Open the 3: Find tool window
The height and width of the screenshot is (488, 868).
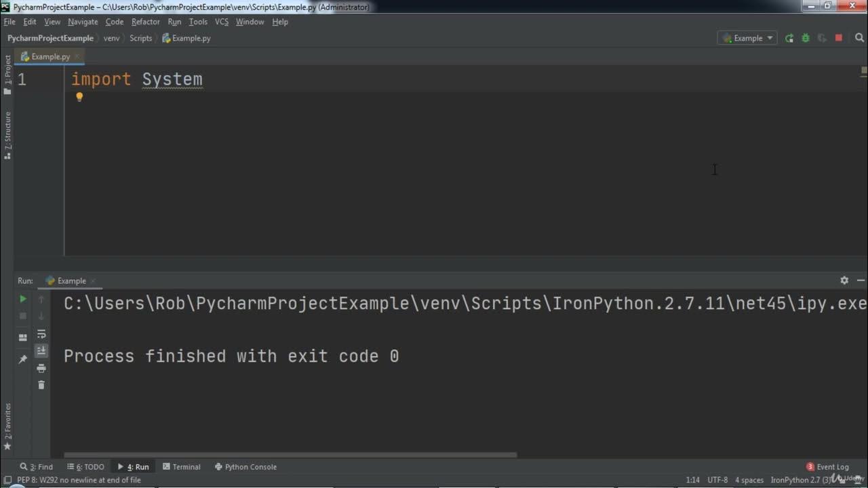pos(37,467)
